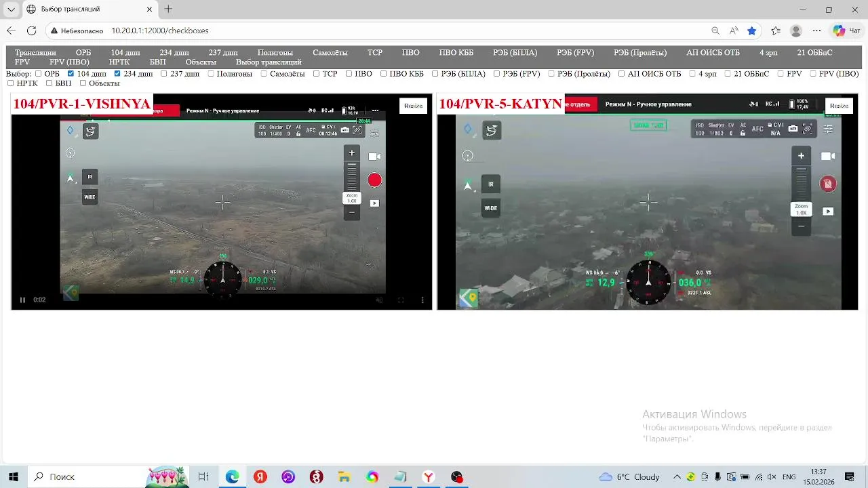This screenshot has height=488, width=868.
Task: Click the zoom plus button in VISHNYA feed
Action: 351,152
